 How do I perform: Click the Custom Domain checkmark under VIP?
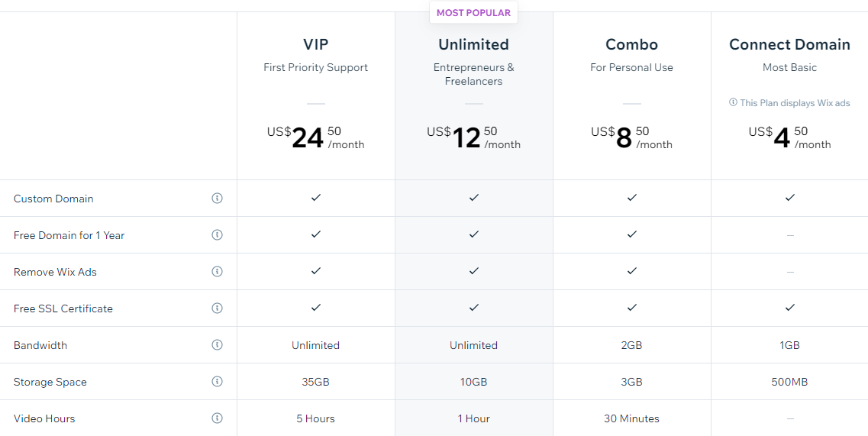316,198
